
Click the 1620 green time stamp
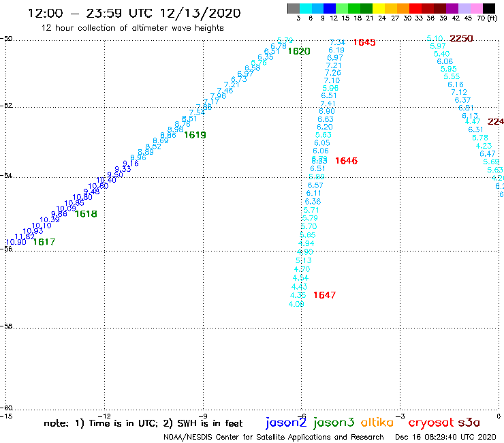[x=298, y=52]
